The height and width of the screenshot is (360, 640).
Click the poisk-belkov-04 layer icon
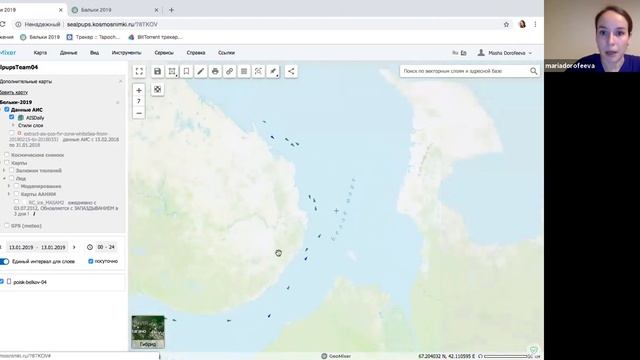coord(9,282)
